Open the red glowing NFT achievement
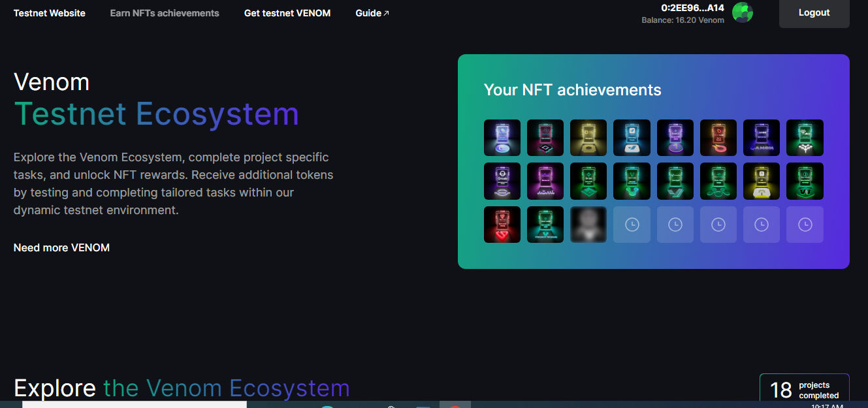Image resolution: width=868 pixels, height=408 pixels. (502, 225)
